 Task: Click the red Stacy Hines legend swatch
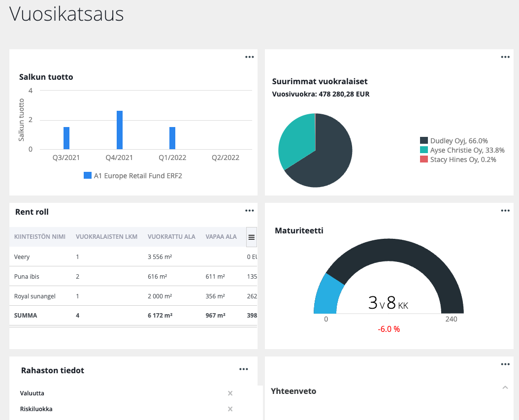click(424, 159)
